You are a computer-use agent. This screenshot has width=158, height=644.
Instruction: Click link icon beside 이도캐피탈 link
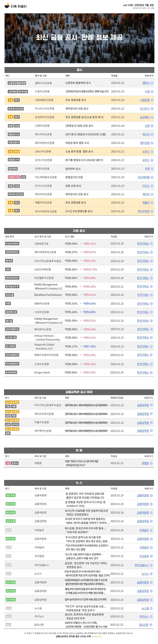tap(152, 177)
